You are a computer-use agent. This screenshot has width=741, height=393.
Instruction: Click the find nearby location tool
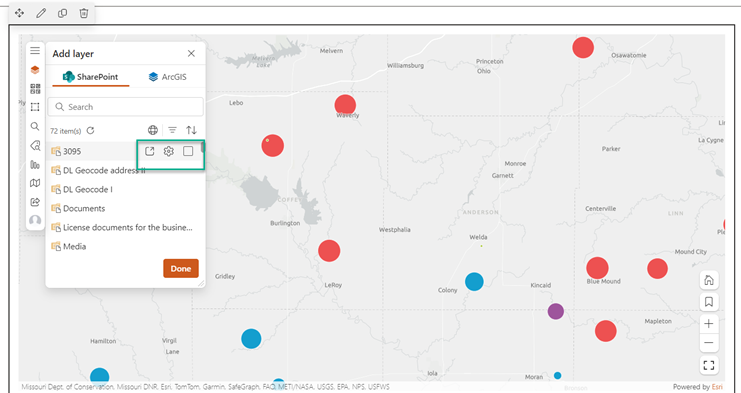click(x=35, y=145)
